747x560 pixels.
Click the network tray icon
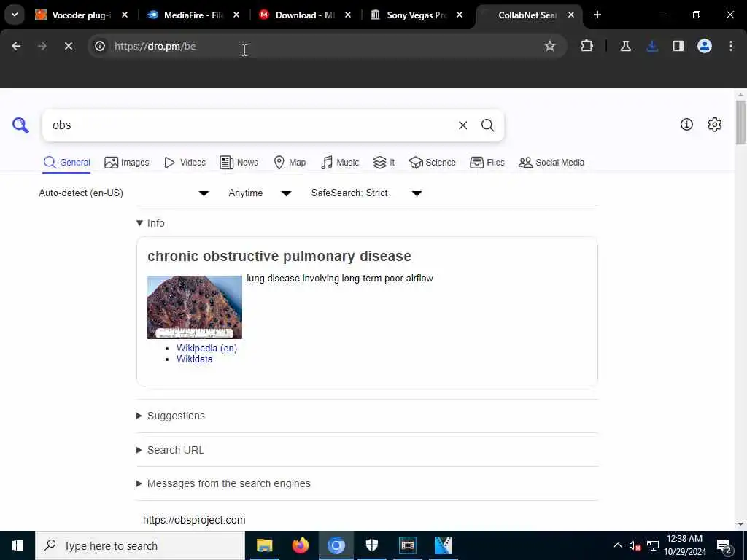click(x=653, y=545)
